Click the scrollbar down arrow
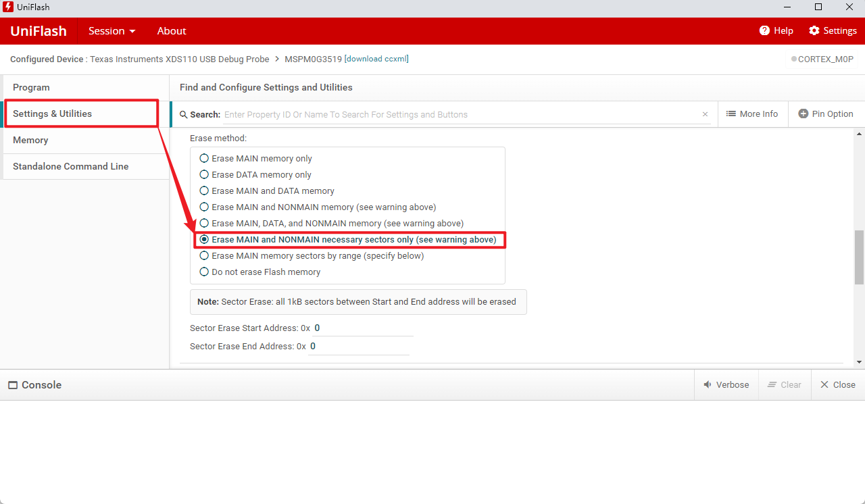Viewport: 865px width, 504px height. click(x=859, y=362)
